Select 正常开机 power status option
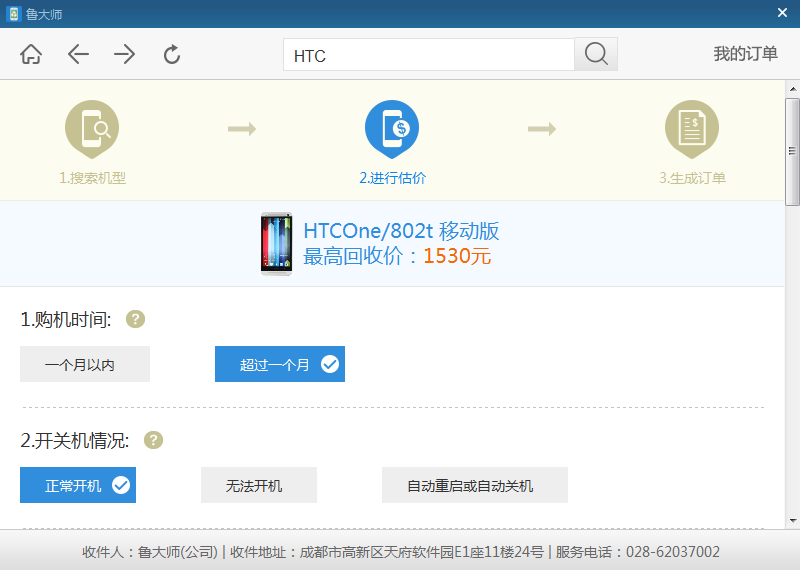The width and height of the screenshot is (800, 570). (x=78, y=485)
